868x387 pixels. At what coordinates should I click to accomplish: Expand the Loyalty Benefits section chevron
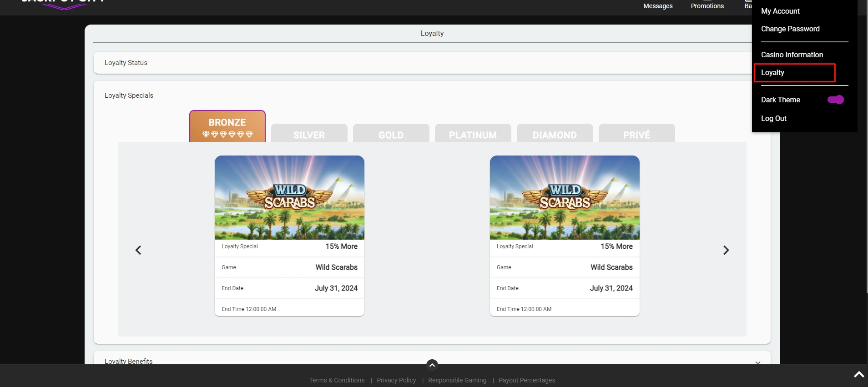pyautogui.click(x=758, y=362)
